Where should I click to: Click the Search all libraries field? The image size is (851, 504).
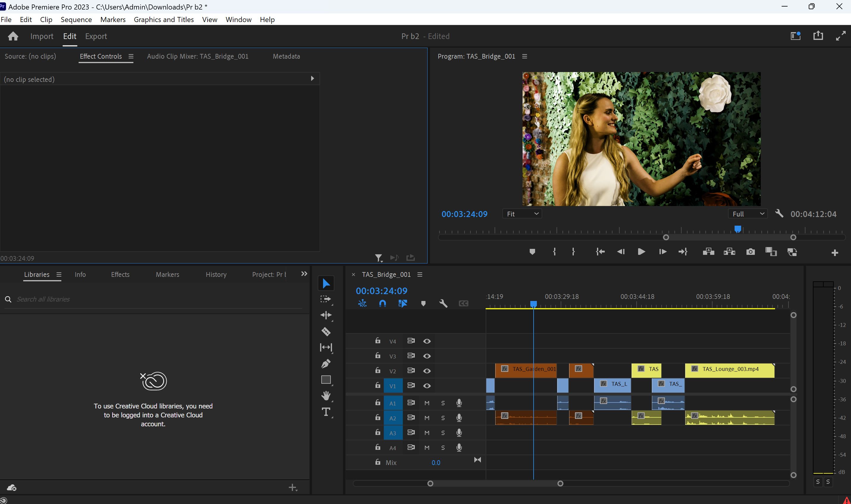pos(153,299)
